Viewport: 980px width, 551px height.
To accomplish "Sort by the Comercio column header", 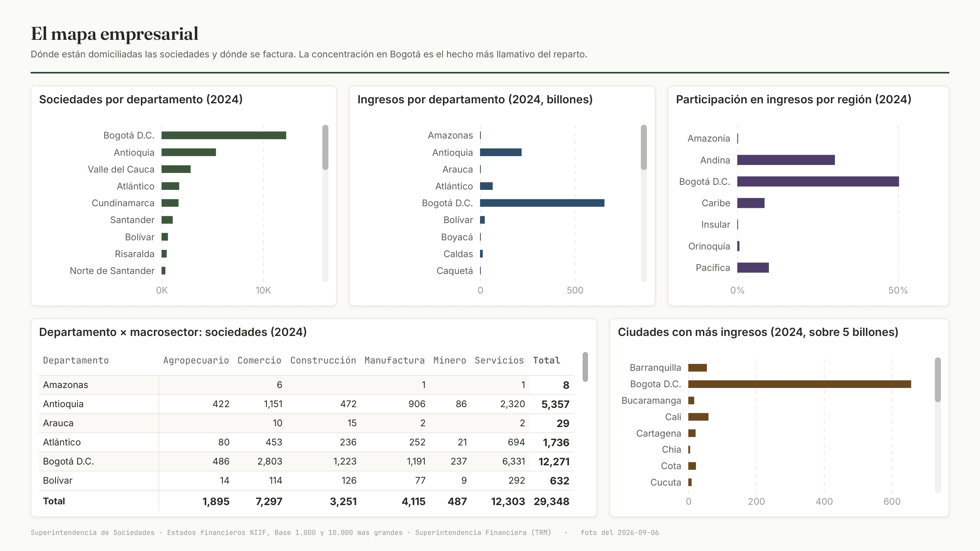I will [260, 360].
